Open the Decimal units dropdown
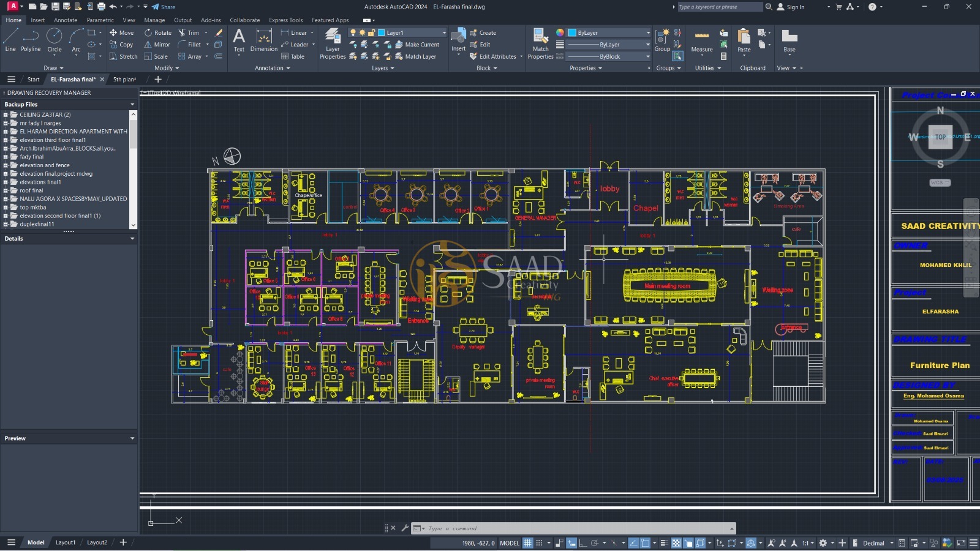Screen dimensions: 980x551 coord(878,543)
